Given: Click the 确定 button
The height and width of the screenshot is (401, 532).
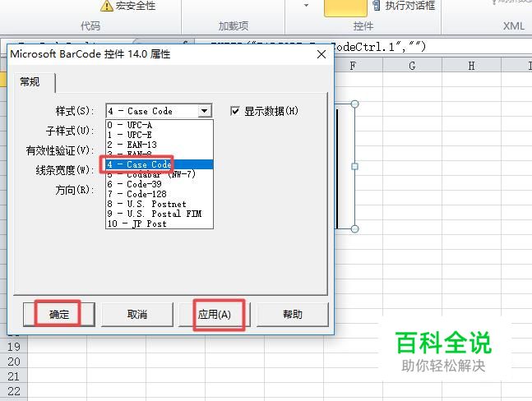Looking at the screenshot, I should click(59, 315).
